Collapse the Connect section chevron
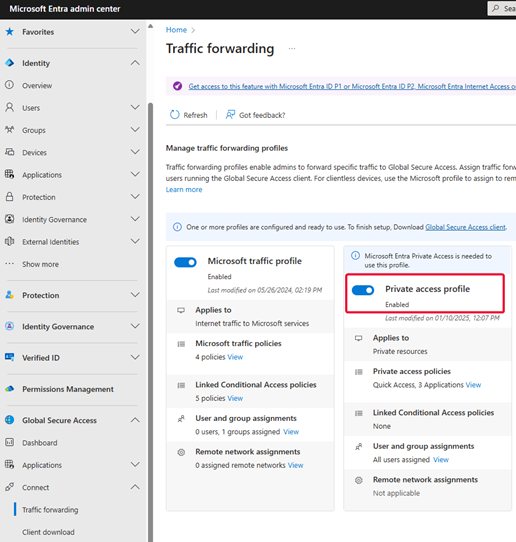Viewport: 516px width, 542px height. [x=135, y=487]
